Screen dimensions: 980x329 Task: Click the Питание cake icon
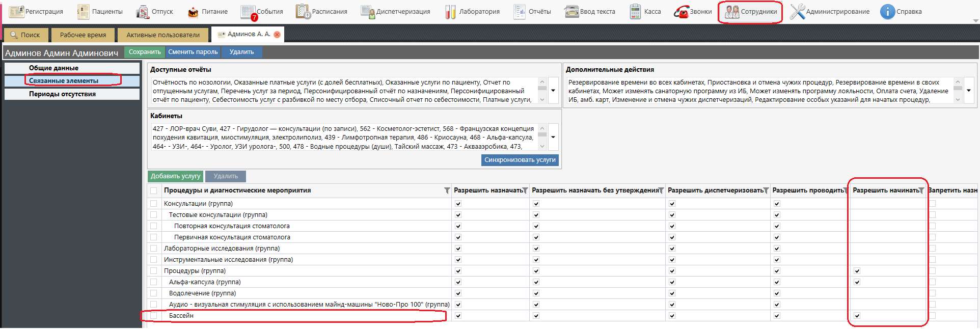(x=193, y=12)
